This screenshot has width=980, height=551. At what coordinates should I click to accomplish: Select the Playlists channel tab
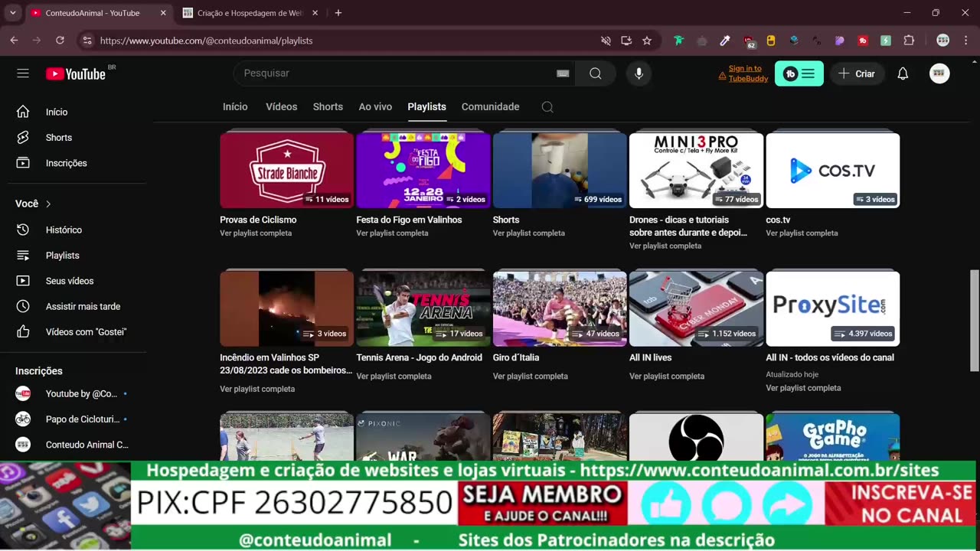426,107
